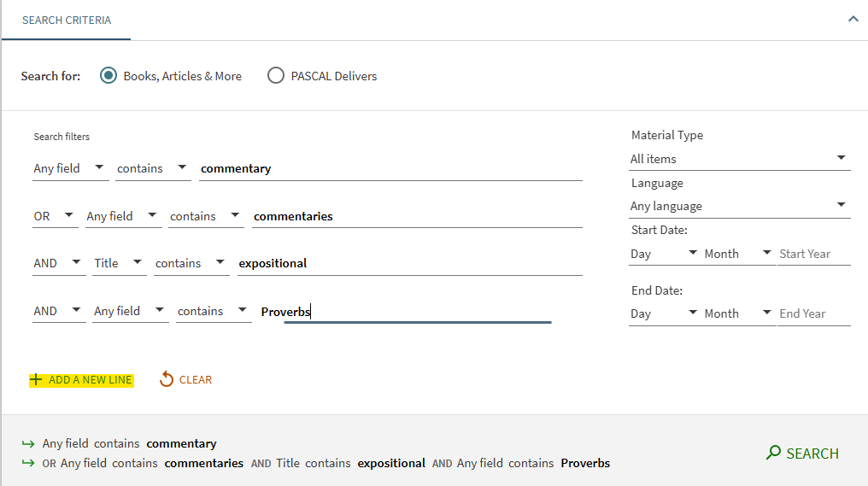Open the Title field selector dropdown
The height and width of the screenshot is (486, 868).
coord(119,263)
